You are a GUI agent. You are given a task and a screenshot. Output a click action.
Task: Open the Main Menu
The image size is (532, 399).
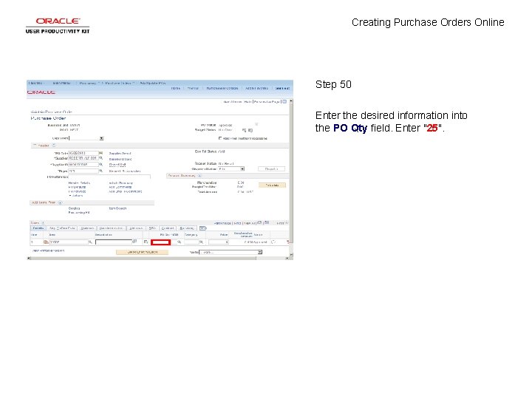click(61, 83)
